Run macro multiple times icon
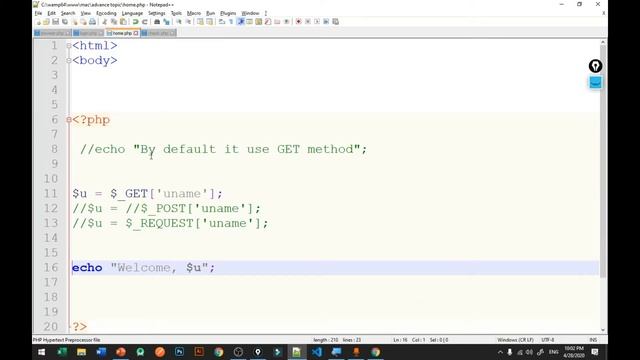Image resolution: width=640 pixels, height=360 pixels. tap(326, 22)
